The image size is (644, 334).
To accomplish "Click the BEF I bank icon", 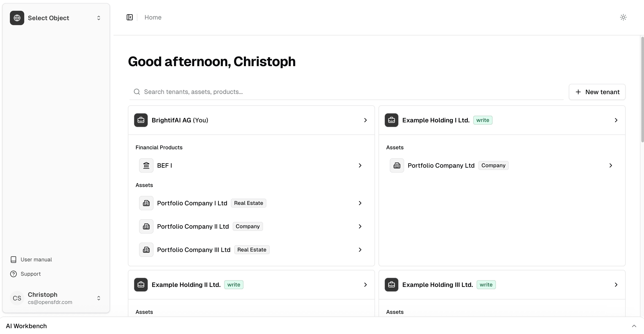I will (x=146, y=165).
